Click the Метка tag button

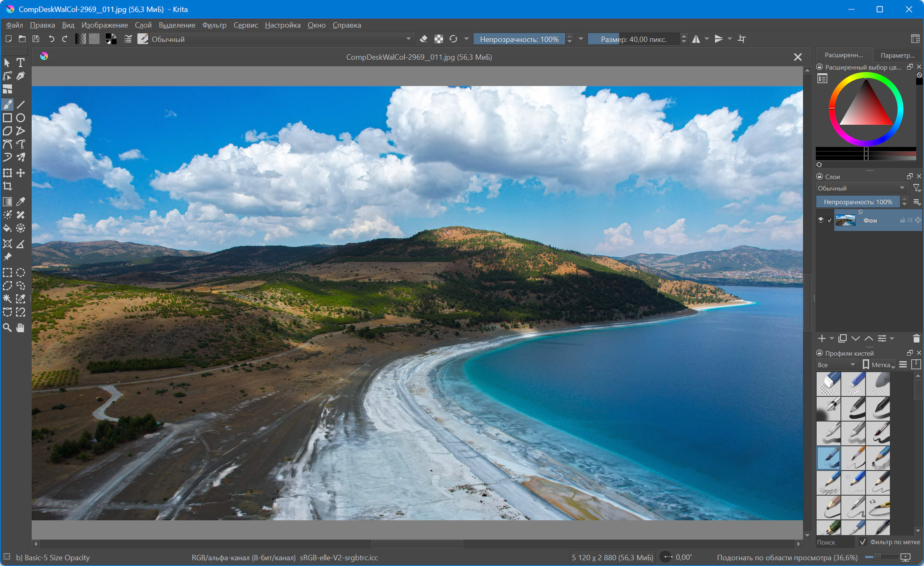click(x=878, y=365)
